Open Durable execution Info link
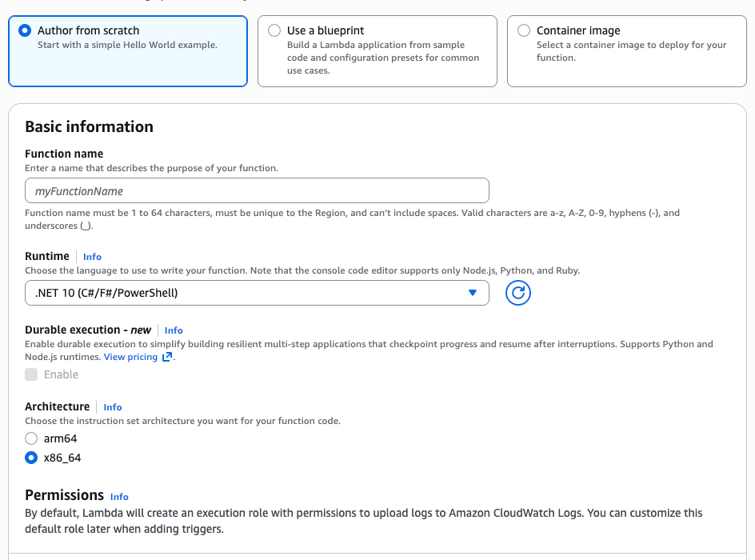The height and width of the screenshot is (560, 755). [174, 330]
